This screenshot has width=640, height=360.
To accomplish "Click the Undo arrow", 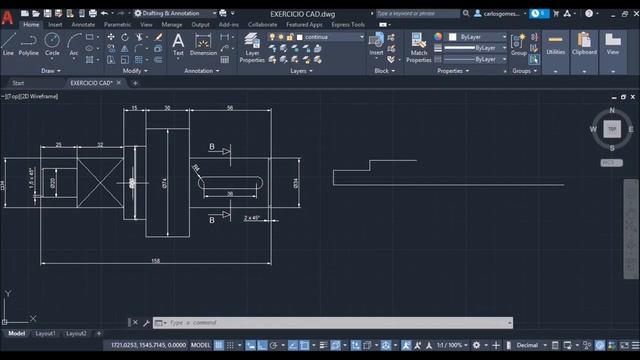I will 104,13.
